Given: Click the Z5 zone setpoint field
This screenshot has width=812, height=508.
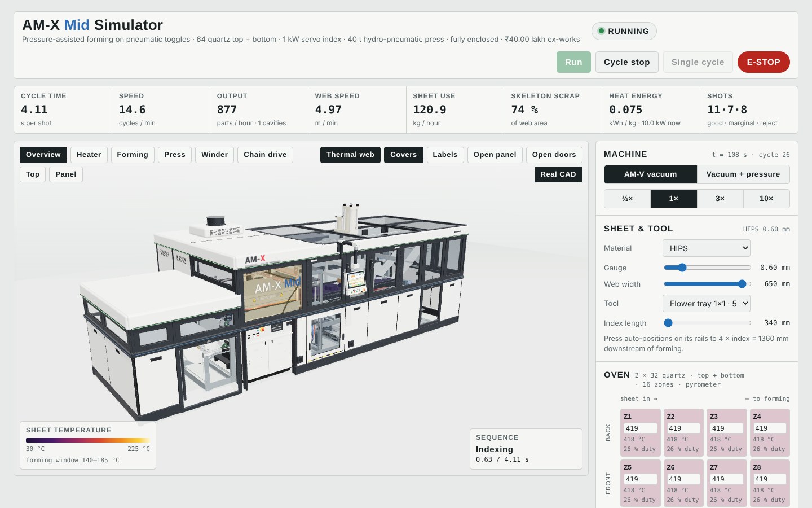Looking at the screenshot, I should [641, 479].
